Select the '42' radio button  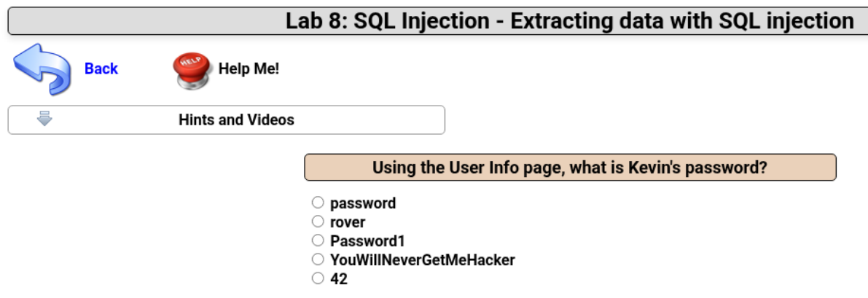317,278
